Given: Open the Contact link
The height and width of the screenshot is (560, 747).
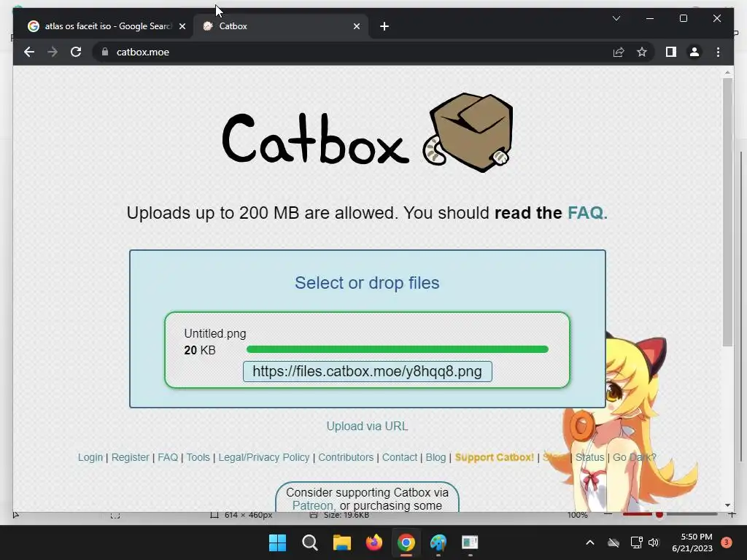Looking at the screenshot, I should (400, 457).
